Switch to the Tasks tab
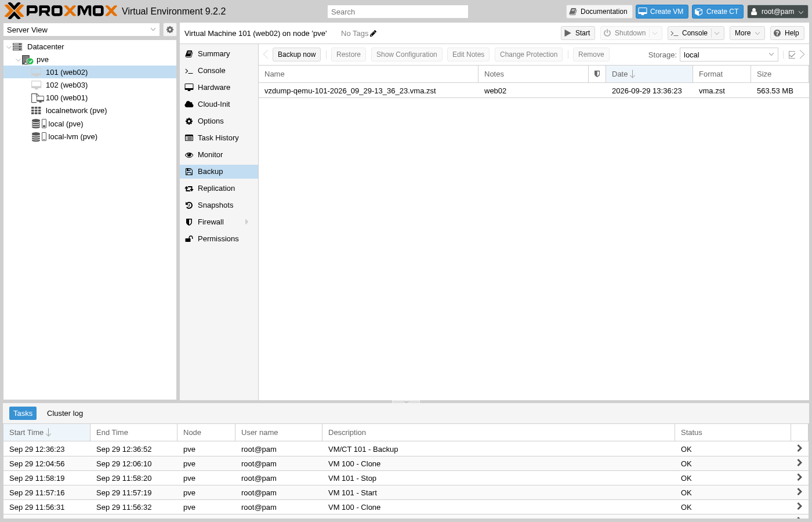812x522 pixels. [23, 413]
